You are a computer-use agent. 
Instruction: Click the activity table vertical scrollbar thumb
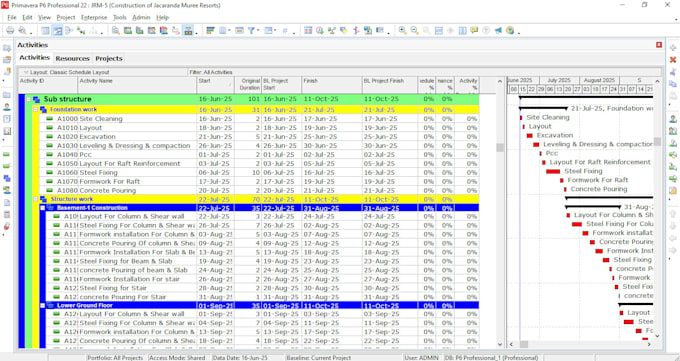pos(500,148)
